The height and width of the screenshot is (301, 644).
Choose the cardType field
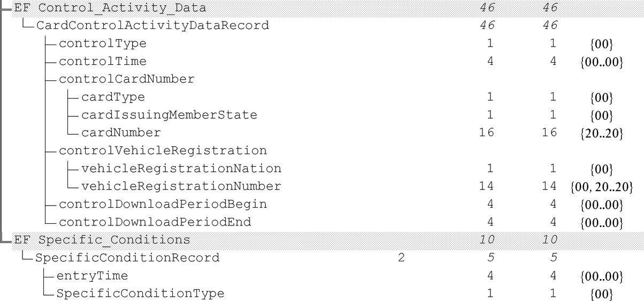pos(113,97)
